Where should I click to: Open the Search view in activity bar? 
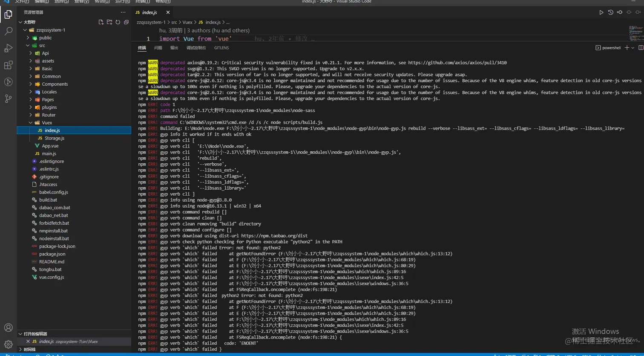coord(8,32)
